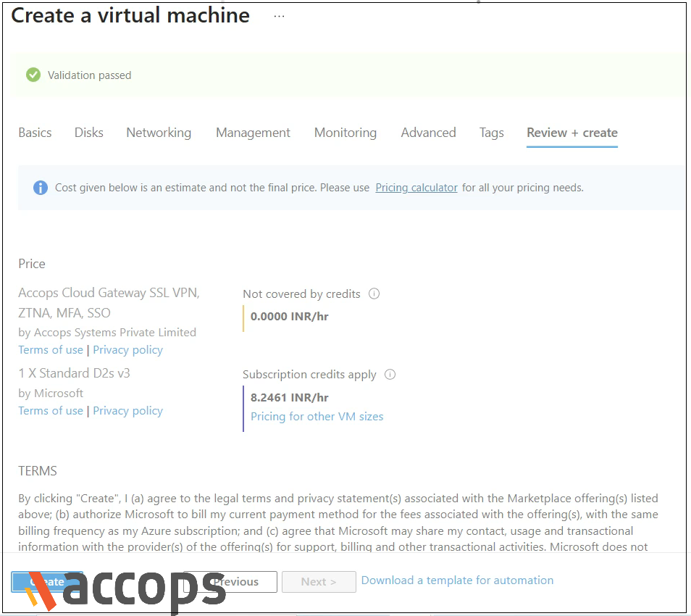691x616 pixels.
Task: Select the Review + create tab
Action: [x=572, y=133]
